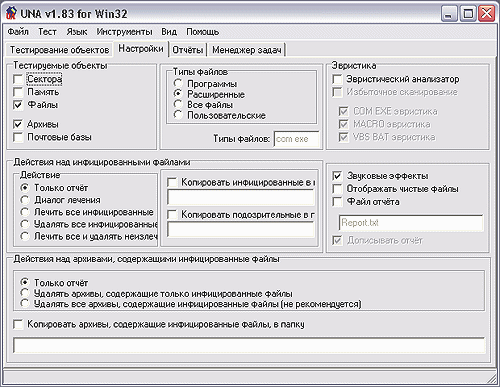Select the Настройки tab
Viewport: 500px width, 387px height.
[x=141, y=49]
